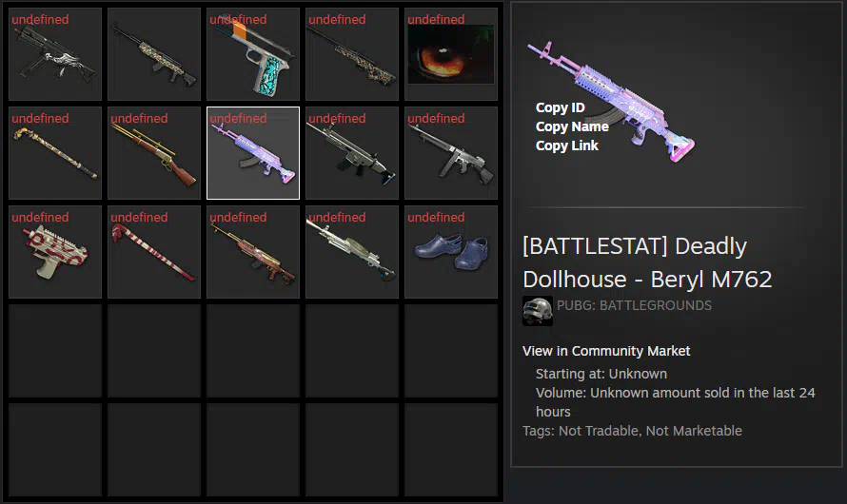Click Copy ID on item preview

click(x=561, y=107)
